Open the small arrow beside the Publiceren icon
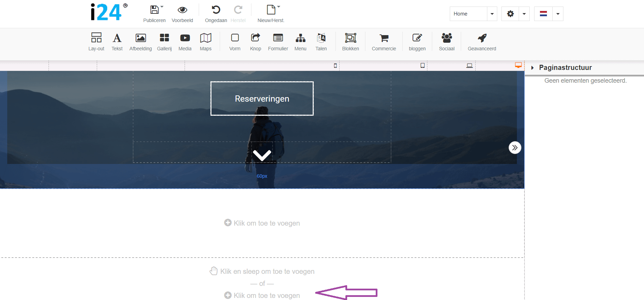Image resolution: width=644 pixels, height=300 pixels. [162, 7]
